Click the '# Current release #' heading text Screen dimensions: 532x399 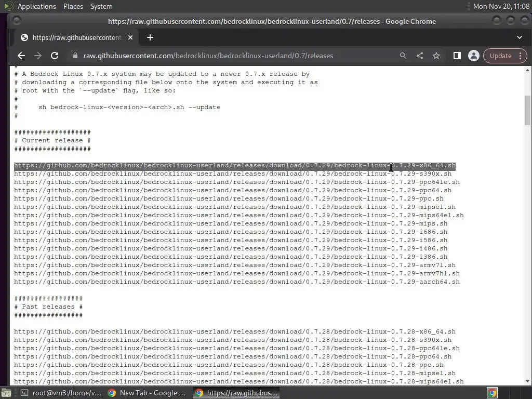tap(52, 140)
